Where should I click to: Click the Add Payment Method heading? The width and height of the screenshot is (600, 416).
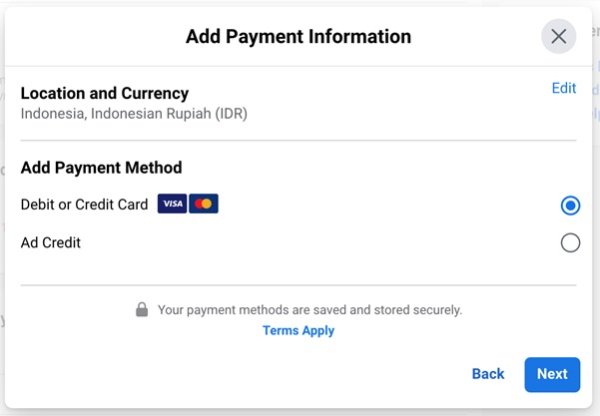click(x=101, y=168)
